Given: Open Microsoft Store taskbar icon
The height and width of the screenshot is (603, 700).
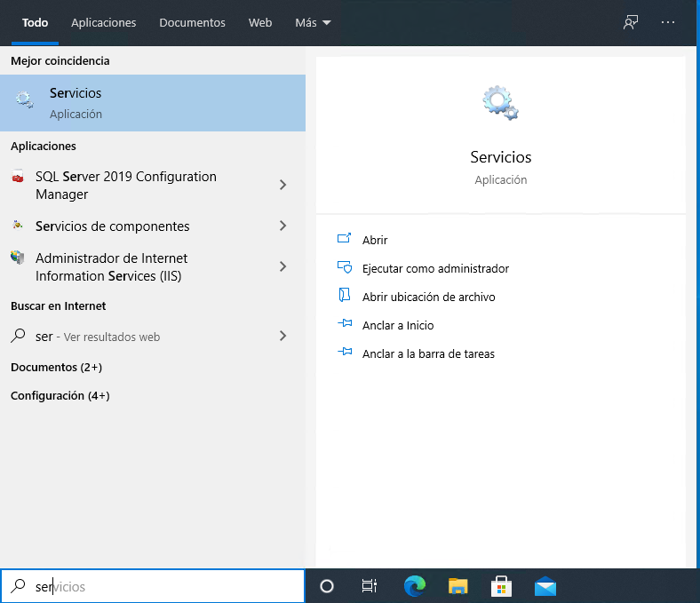Looking at the screenshot, I should point(501,586).
